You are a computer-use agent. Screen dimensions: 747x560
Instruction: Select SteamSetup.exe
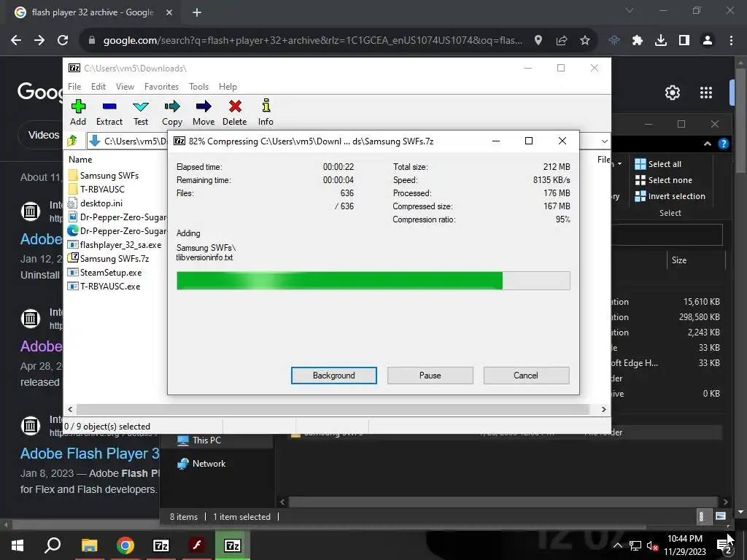(105, 273)
